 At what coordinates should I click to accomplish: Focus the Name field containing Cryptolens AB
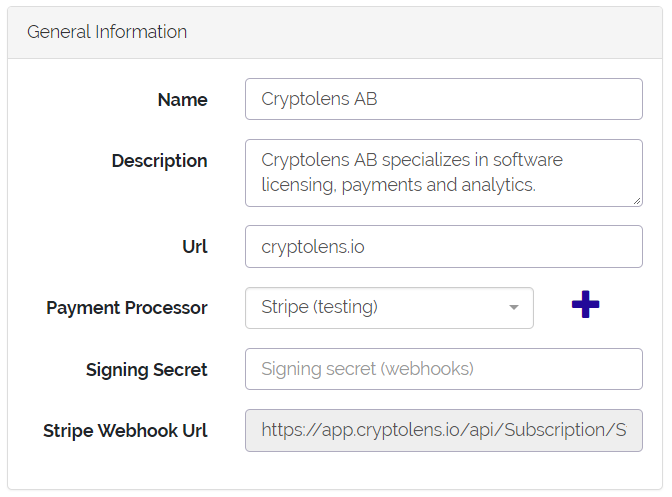444,99
